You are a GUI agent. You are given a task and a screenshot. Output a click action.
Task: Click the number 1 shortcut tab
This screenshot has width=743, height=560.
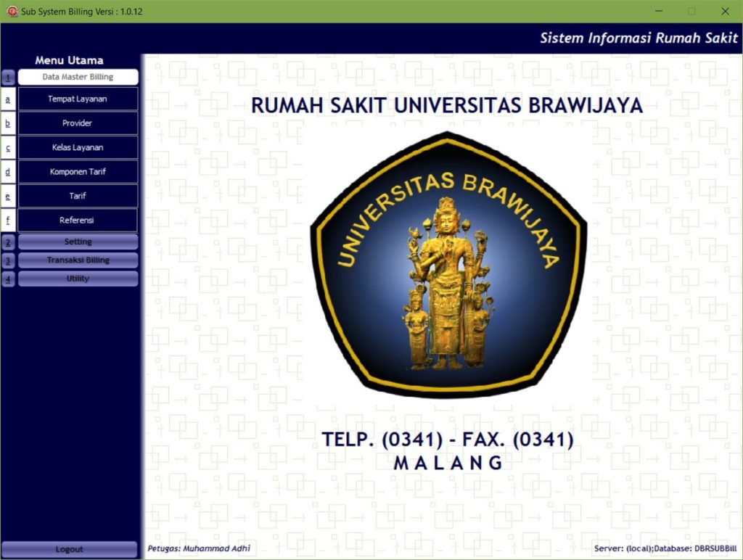(x=8, y=77)
